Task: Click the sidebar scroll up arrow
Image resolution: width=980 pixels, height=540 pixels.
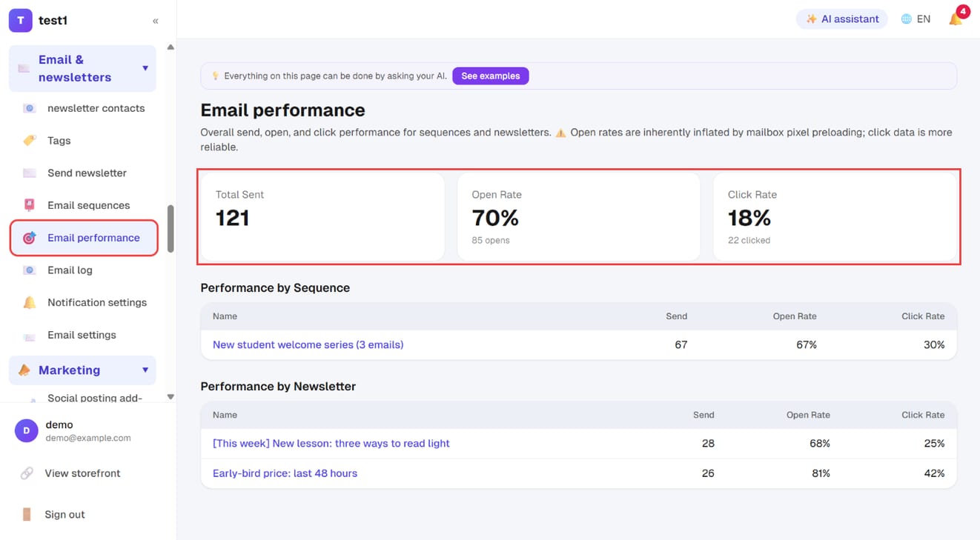Action: click(170, 47)
